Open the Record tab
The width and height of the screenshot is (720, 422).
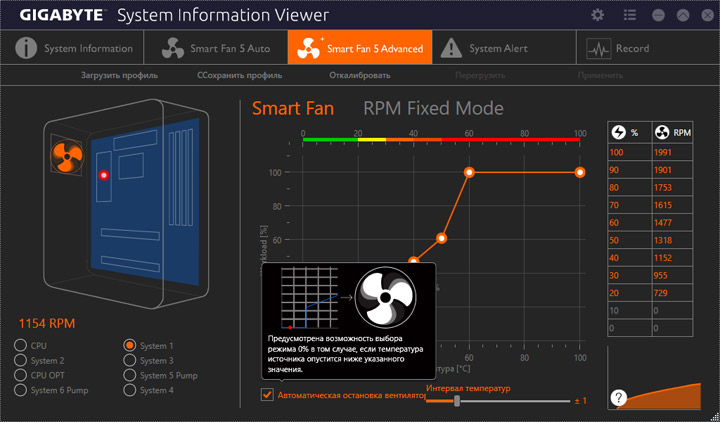648,48
